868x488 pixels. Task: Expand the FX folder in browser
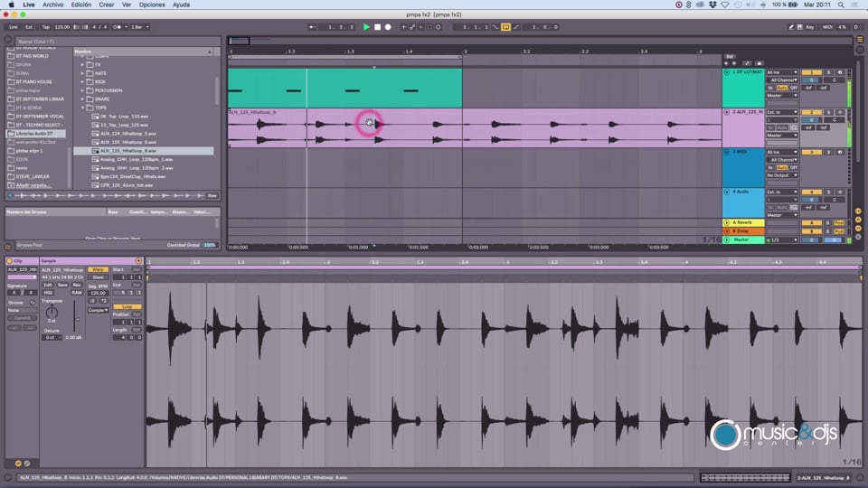(x=82, y=65)
